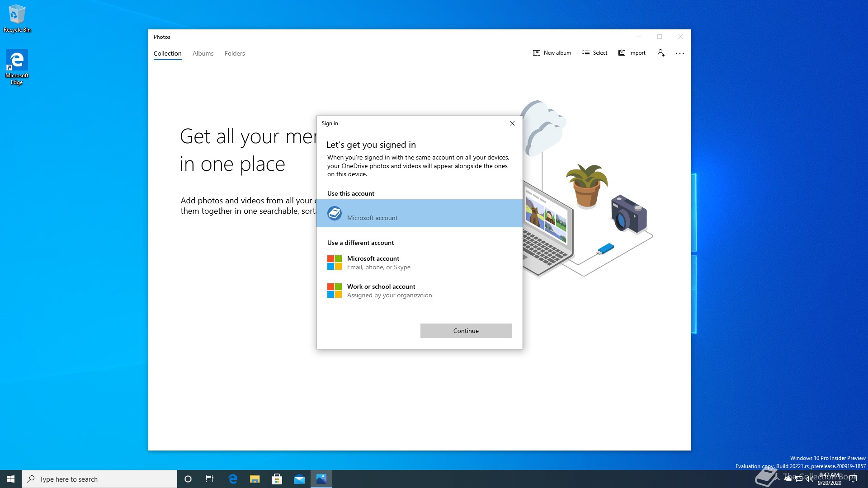Maximize the Photos window
The height and width of the screenshot is (488, 868).
coord(660,37)
